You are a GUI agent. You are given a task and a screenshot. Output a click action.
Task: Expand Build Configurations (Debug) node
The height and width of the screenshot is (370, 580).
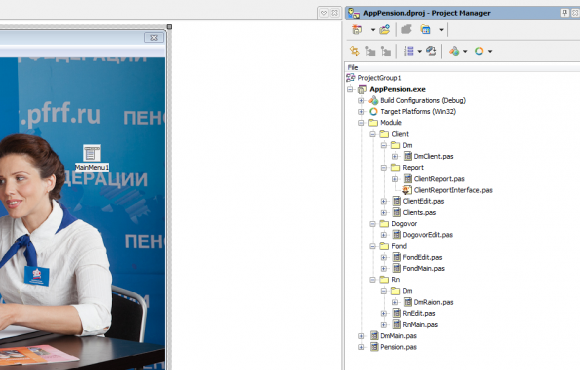(x=361, y=100)
